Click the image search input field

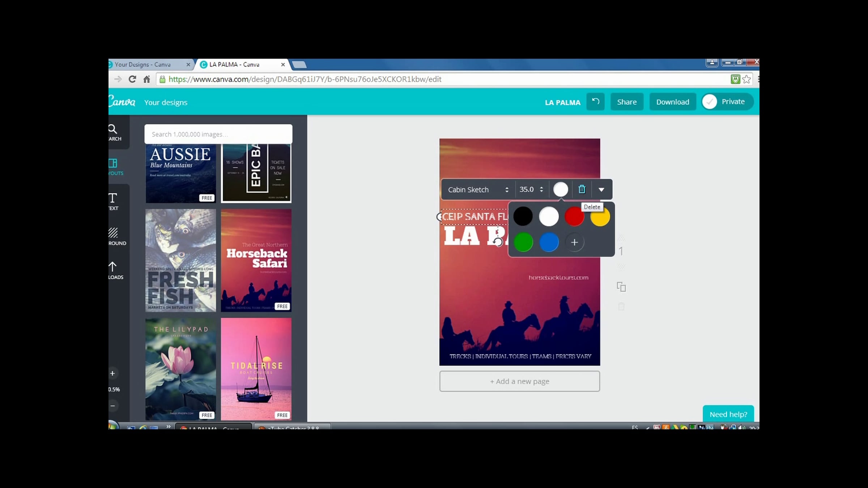pyautogui.click(x=218, y=134)
